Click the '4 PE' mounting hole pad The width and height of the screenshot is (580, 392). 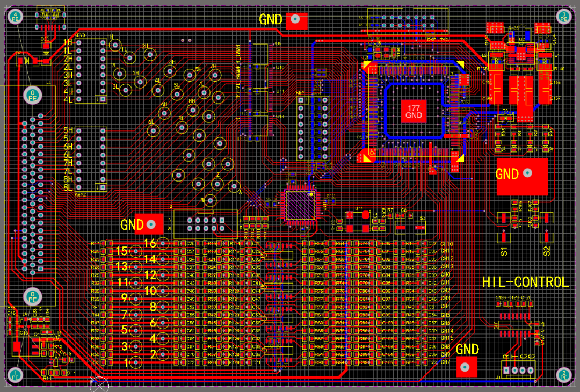click(15, 17)
